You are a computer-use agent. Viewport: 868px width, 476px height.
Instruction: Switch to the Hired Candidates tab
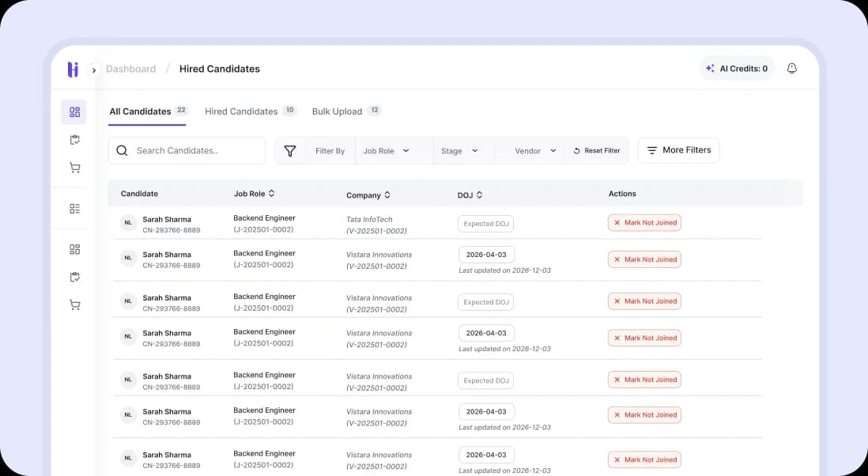[241, 111]
